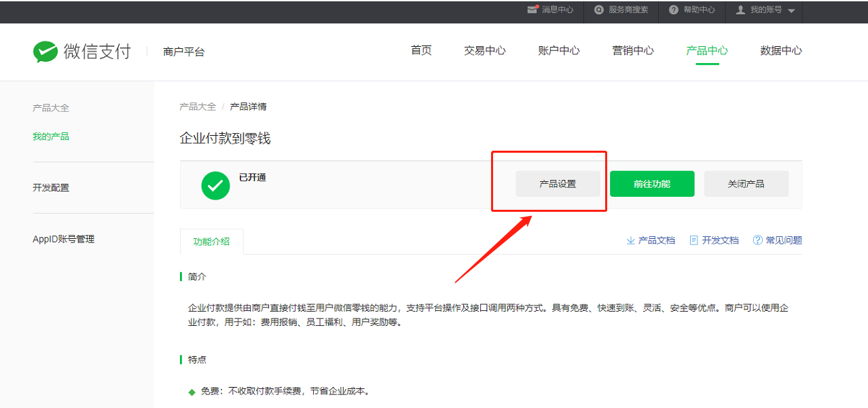Click the WeChat Pay logo icon
The height and width of the screenshot is (408, 868).
(46, 52)
